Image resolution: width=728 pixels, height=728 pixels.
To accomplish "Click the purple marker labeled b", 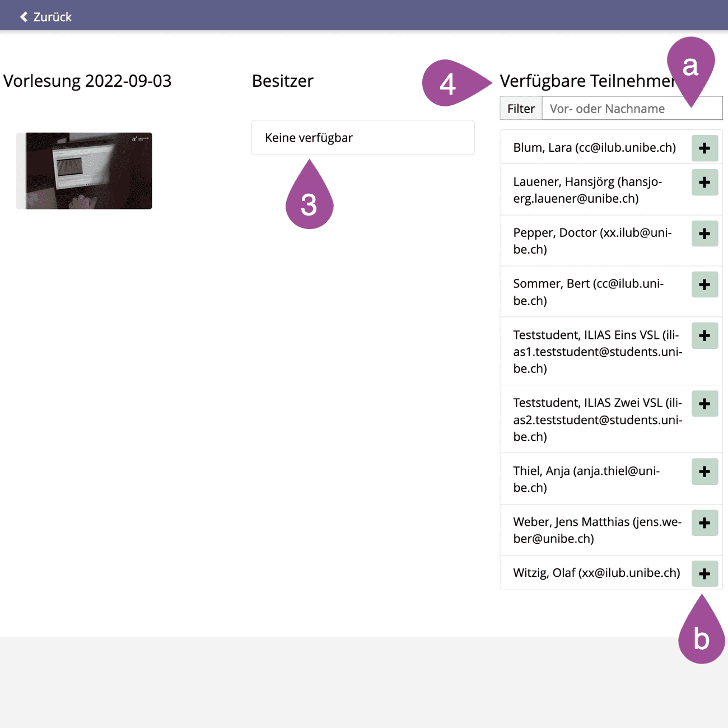I will coord(701,637).
